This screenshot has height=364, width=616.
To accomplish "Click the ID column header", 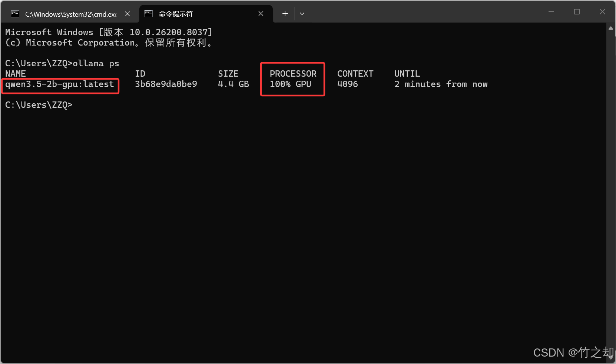I will 140,74.
